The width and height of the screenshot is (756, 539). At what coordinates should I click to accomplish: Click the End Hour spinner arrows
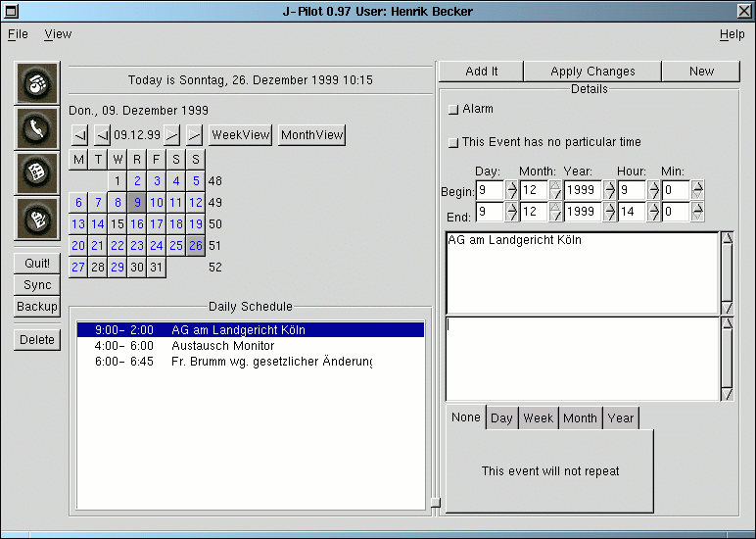pos(653,213)
